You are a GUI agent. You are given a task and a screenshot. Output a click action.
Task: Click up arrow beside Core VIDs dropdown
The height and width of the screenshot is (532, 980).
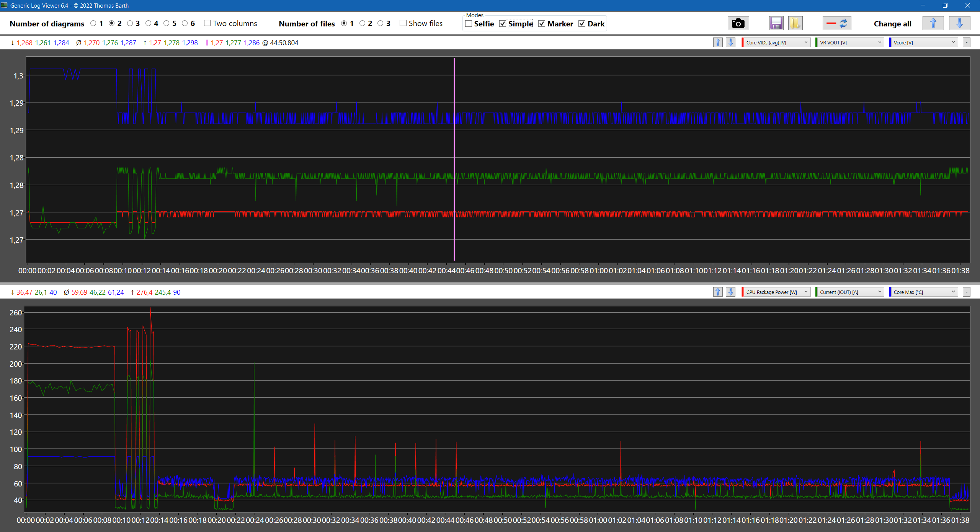pyautogui.click(x=718, y=42)
